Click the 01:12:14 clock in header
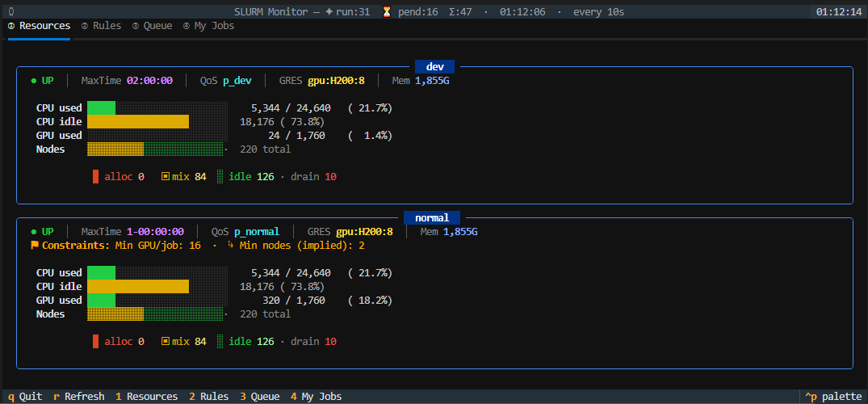This screenshot has width=868, height=404. [x=839, y=11]
